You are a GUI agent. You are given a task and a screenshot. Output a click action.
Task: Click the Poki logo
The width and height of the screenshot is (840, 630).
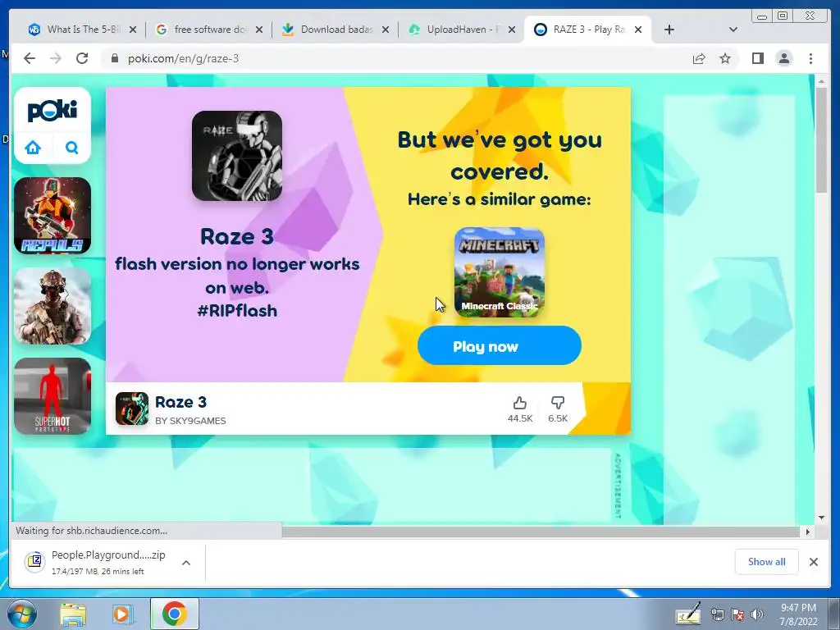click(x=52, y=111)
